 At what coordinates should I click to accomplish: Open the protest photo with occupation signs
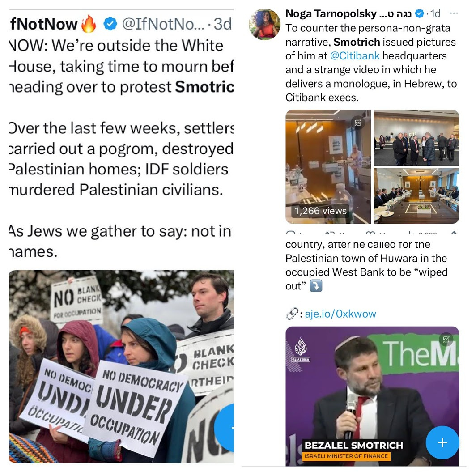point(121,366)
